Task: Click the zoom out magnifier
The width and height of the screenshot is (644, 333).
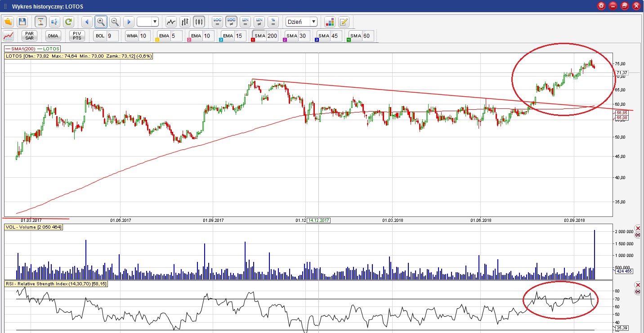Action: click(115, 22)
